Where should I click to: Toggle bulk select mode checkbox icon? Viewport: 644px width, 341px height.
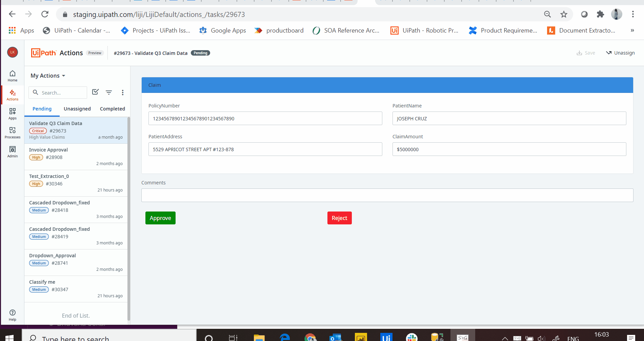click(x=95, y=92)
